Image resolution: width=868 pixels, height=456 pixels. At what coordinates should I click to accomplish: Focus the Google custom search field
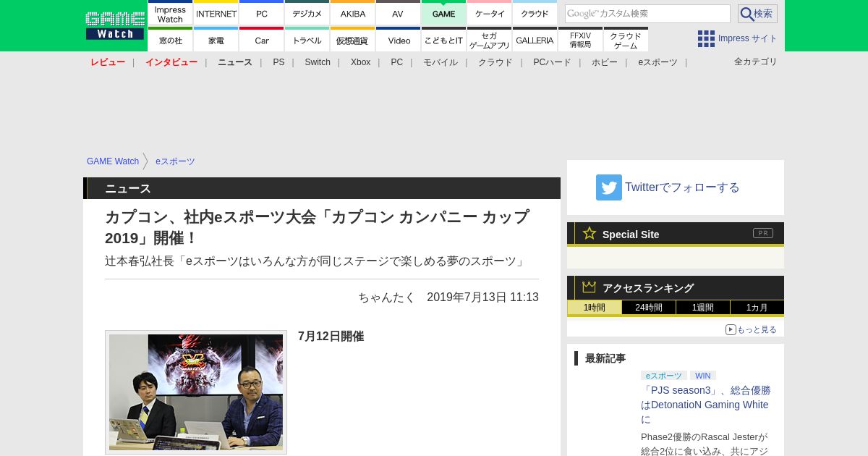(647, 14)
